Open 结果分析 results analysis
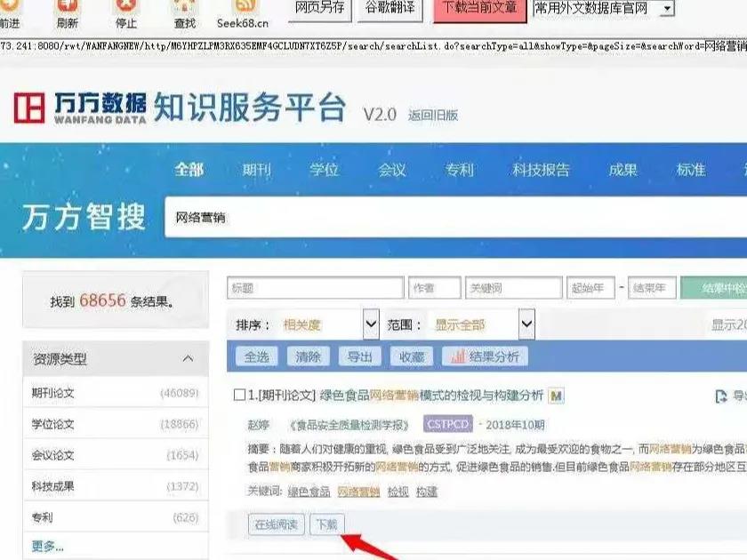Image resolution: width=747 pixels, height=560 pixels. pyautogui.click(x=485, y=356)
